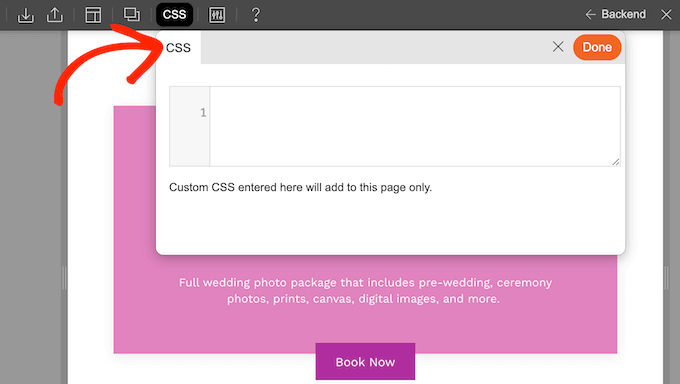680x384 pixels.
Task: Click the upload/export icon in toolbar
Action: click(55, 15)
